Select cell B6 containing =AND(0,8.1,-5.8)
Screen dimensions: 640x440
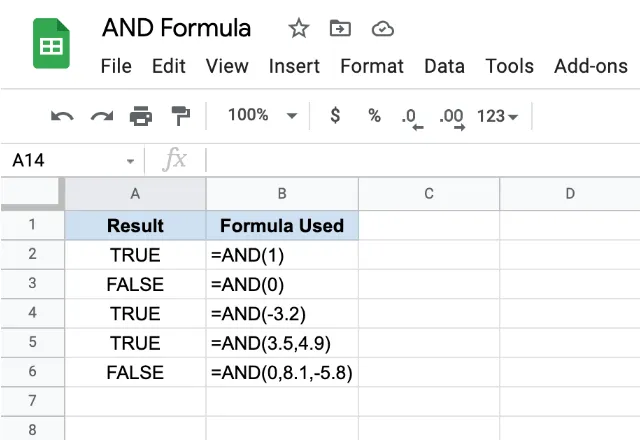tap(282, 372)
